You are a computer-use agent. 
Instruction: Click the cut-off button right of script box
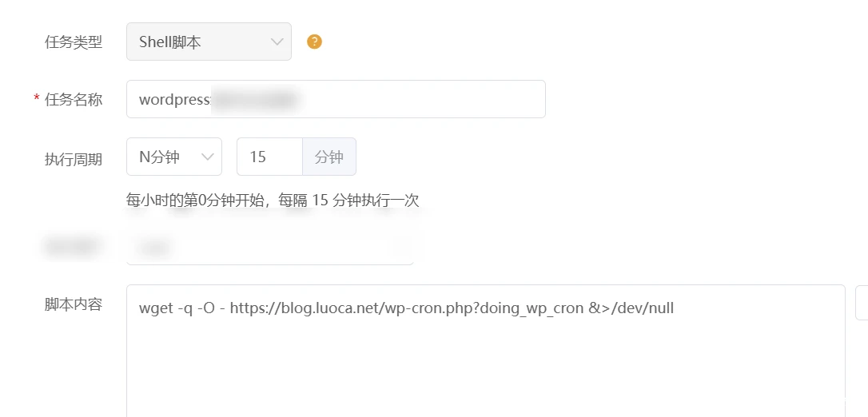862,303
